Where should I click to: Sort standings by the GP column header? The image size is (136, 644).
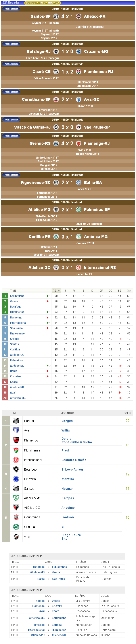tap(101, 291)
